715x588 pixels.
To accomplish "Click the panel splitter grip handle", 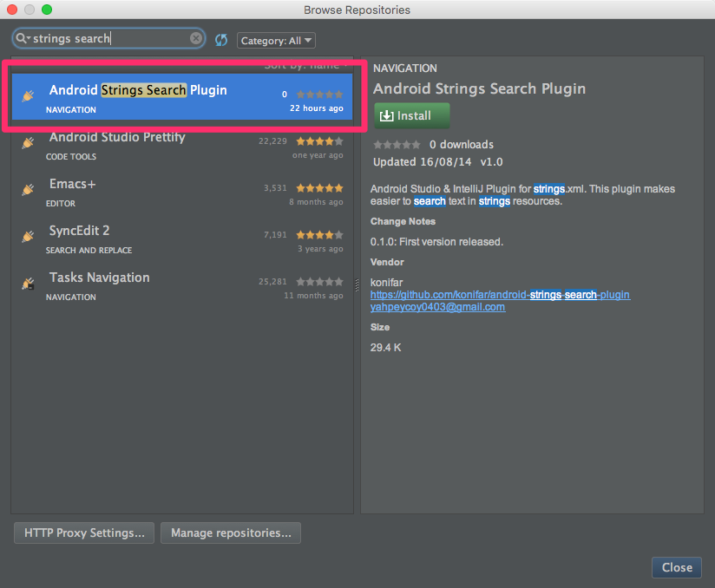I will 357,285.
